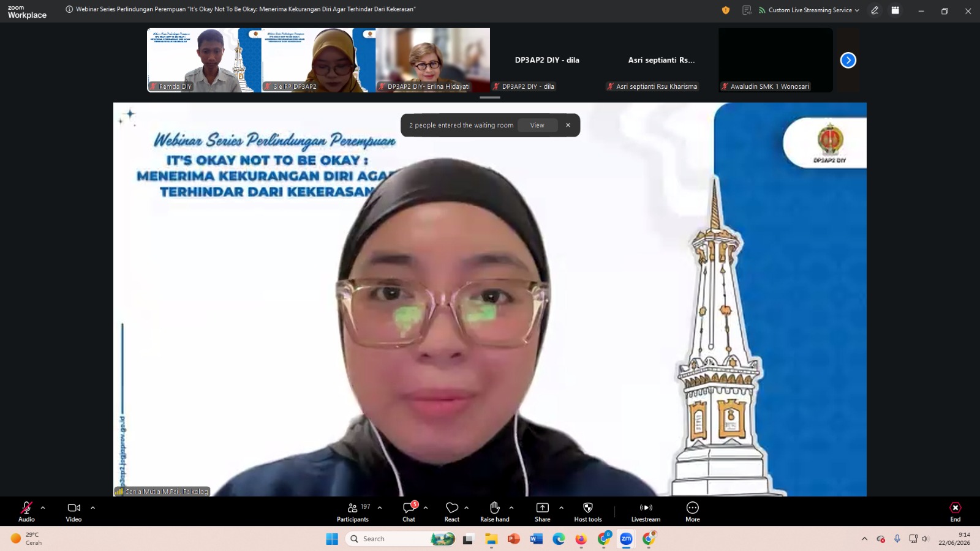The width and height of the screenshot is (980, 551).
Task: Select Sie PP DP3AP2 video thumbnail
Action: [318, 60]
